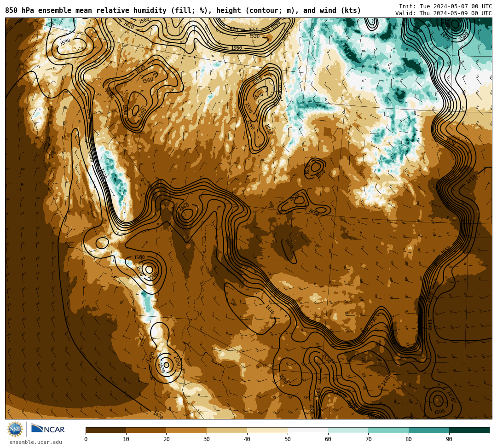Screen dimensions: 497x448
Task: Click the 50-60% white colorbar segment
Action: (308, 430)
